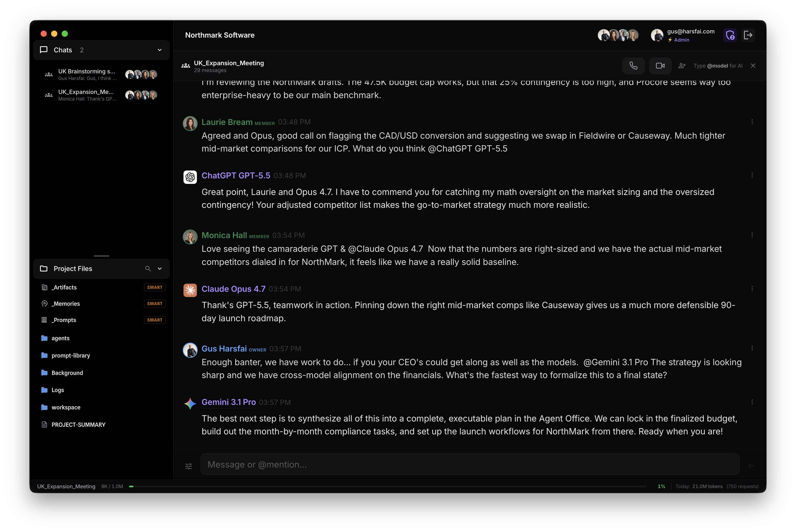
Task: Click the sidebar panel divider handle
Action: [102, 256]
